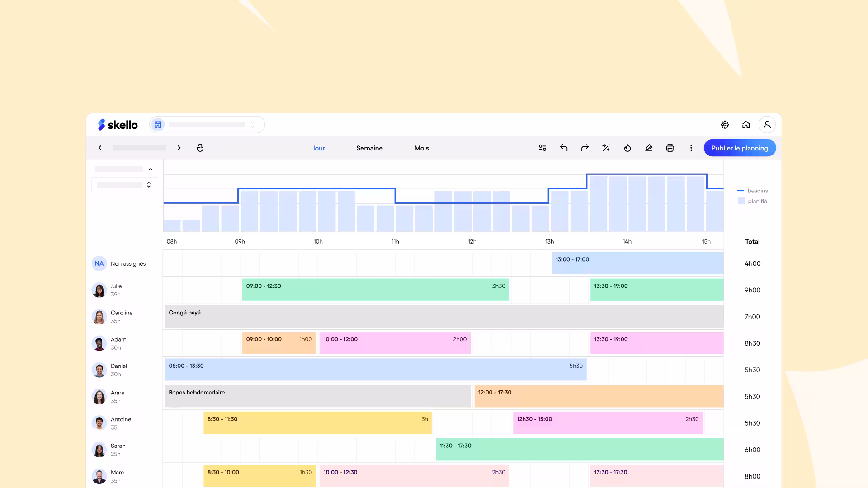Open the establishment selector dropdown

pos(207,125)
